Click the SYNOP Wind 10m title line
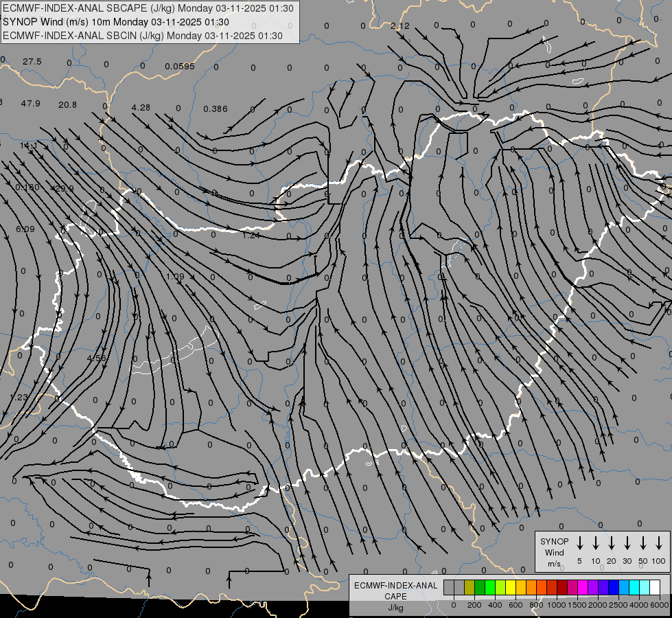Image resolution: width=672 pixels, height=618 pixels. 116,22
